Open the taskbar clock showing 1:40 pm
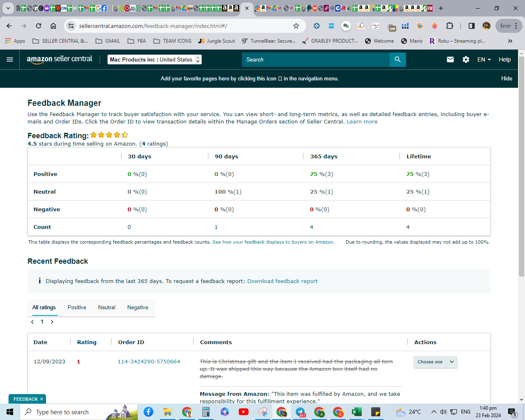 (488, 412)
